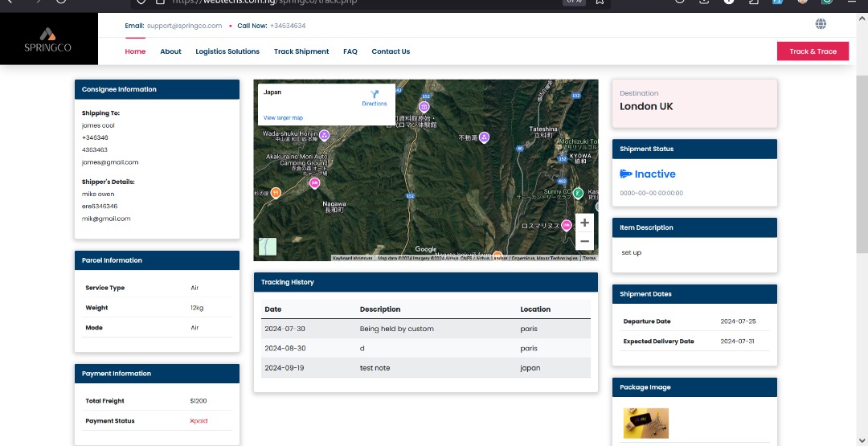Click the Track & Trace button
The height and width of the screenshot is (446, 868).
813,51
